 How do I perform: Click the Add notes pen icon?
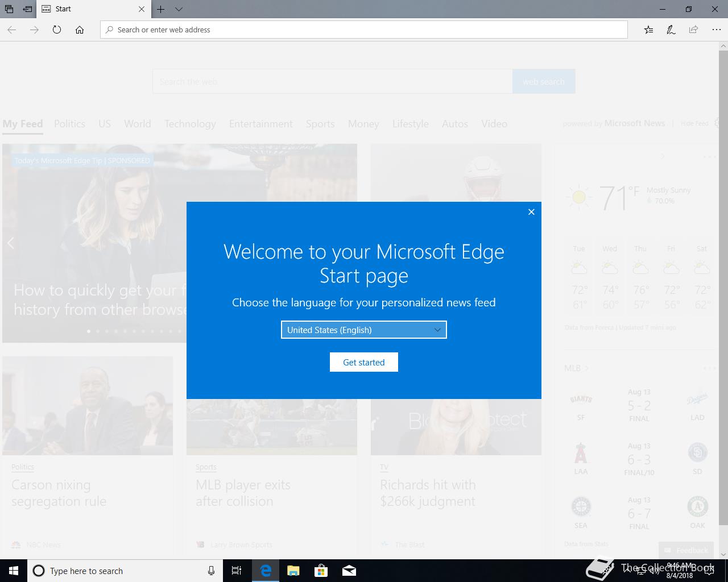(x=671, y=30)
